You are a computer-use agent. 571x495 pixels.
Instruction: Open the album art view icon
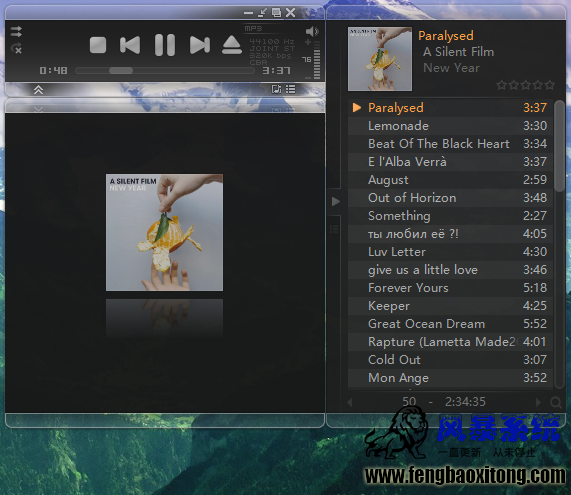[276, 89]
